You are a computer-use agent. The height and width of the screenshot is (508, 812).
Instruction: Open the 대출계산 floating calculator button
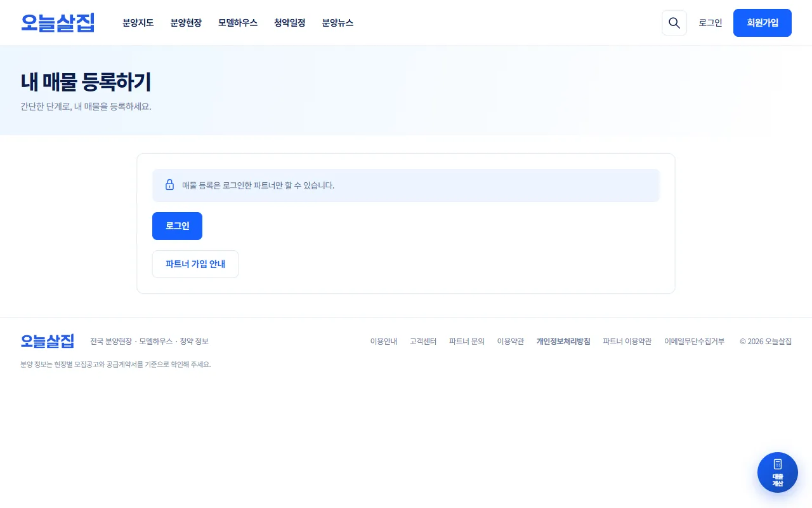[x=778, y=472]
